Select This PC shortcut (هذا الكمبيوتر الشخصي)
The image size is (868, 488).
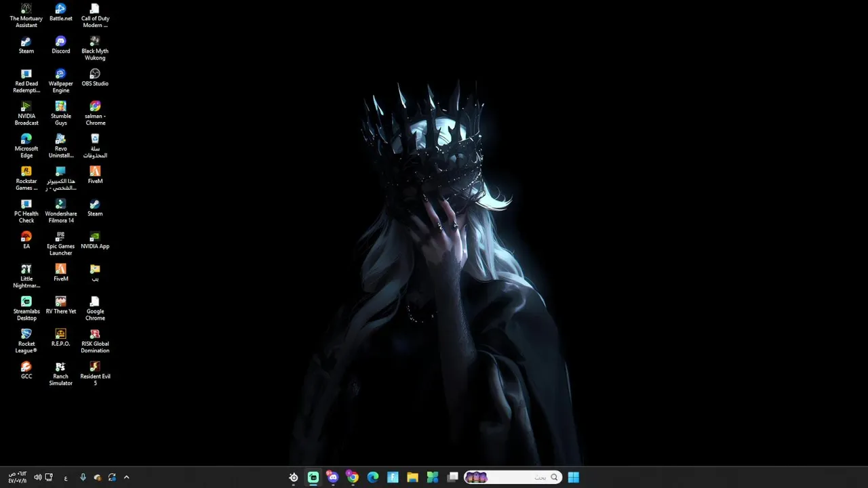point(60,178)
